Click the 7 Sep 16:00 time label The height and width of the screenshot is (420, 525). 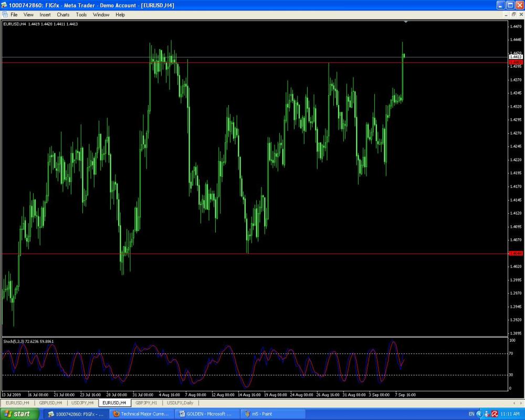(x=405, y=395)
